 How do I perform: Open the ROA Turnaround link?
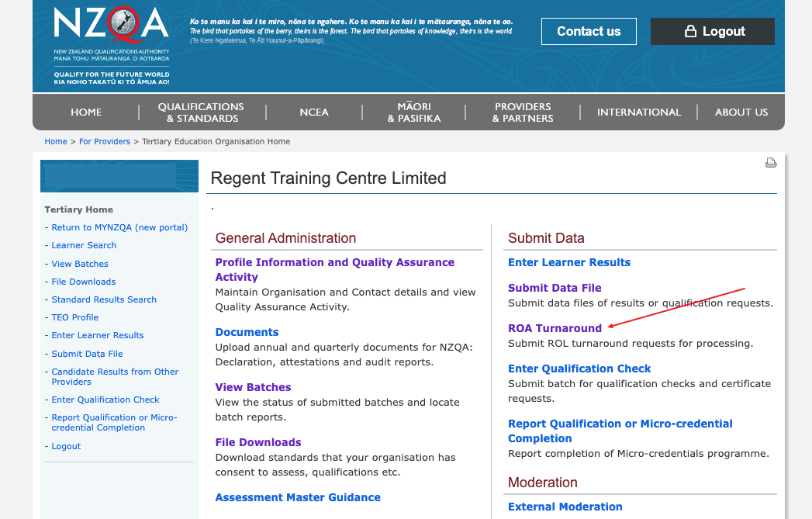[x=555, y=328]
